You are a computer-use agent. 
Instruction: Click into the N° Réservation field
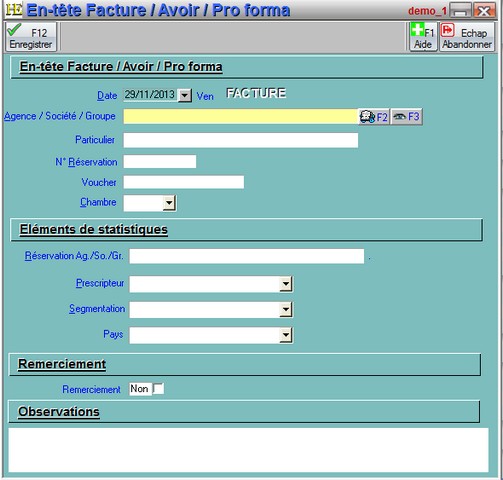[160, 162]
